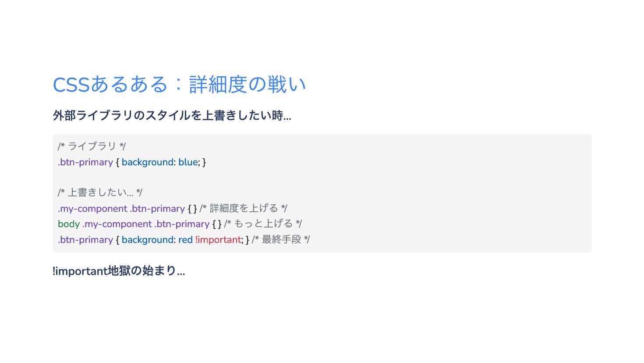Click the comment /* 上書きしたい... */
The image size is (644, 363).
[x=100, y=192]
